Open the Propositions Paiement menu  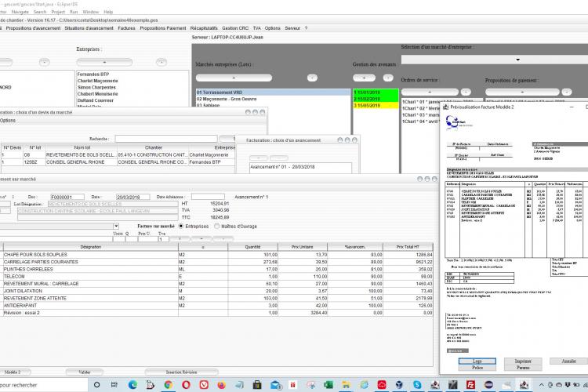(163, 28)
